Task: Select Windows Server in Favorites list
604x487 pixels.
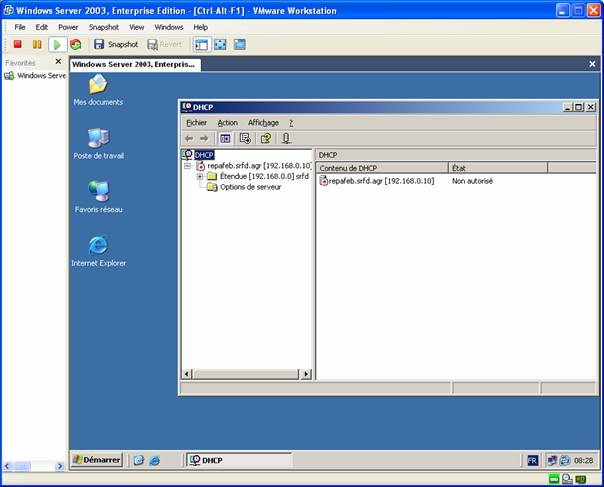Action: point(35,76)
